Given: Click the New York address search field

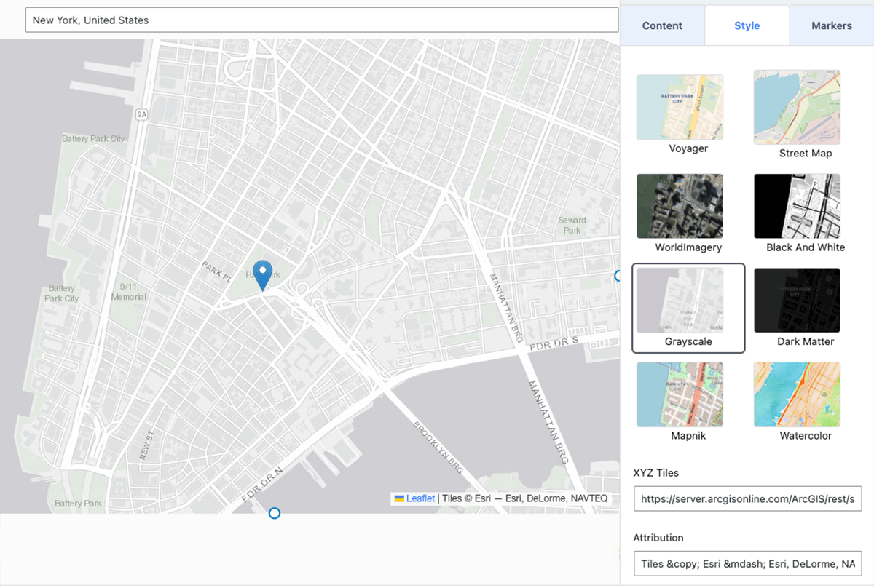Looking at the screenshot, I should click(321, 20).
